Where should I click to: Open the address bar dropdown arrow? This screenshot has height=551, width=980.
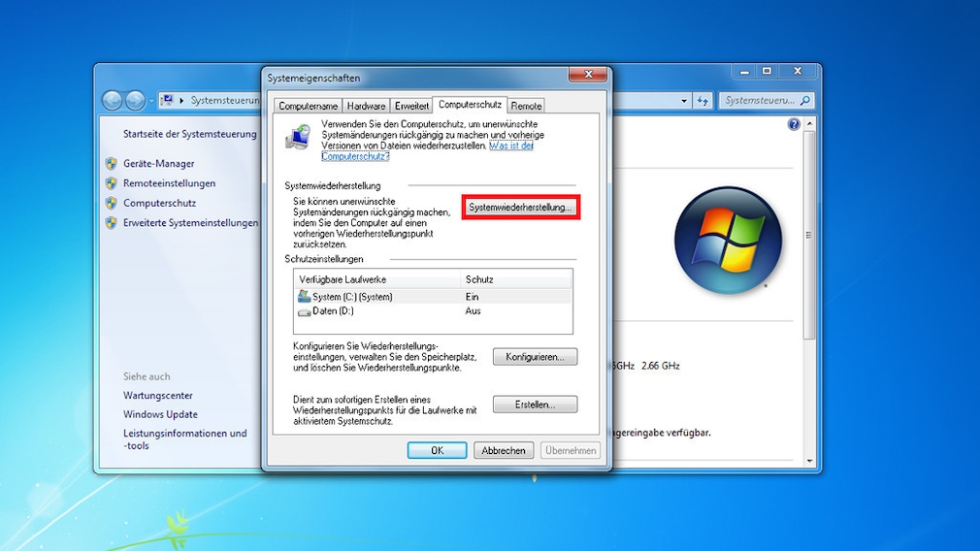[684, 101]
